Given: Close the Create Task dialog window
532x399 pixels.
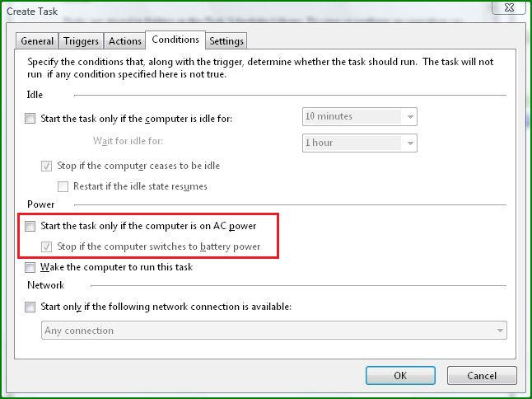Looking at the screenshot, I should (509, 7).
